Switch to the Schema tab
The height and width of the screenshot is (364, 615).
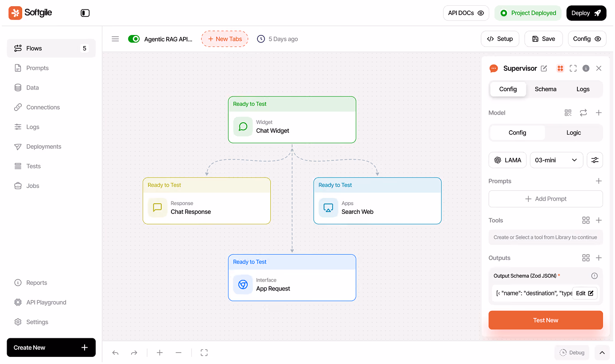(545, 89)
